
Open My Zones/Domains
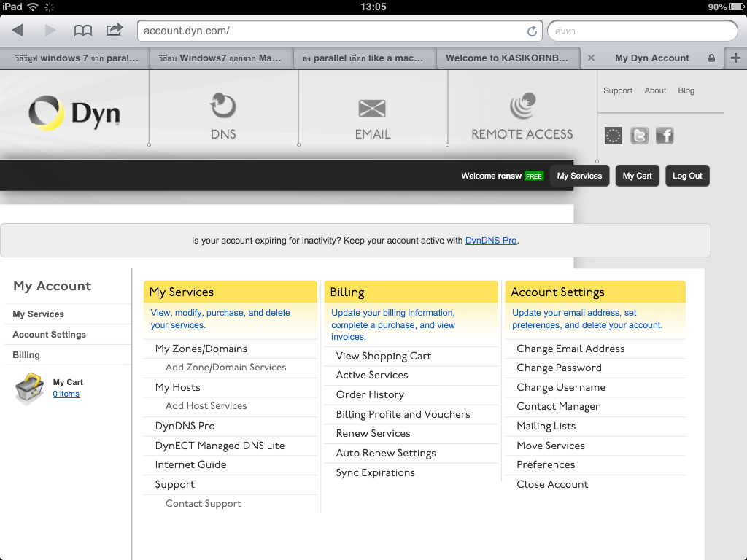[x=201, y=349]
